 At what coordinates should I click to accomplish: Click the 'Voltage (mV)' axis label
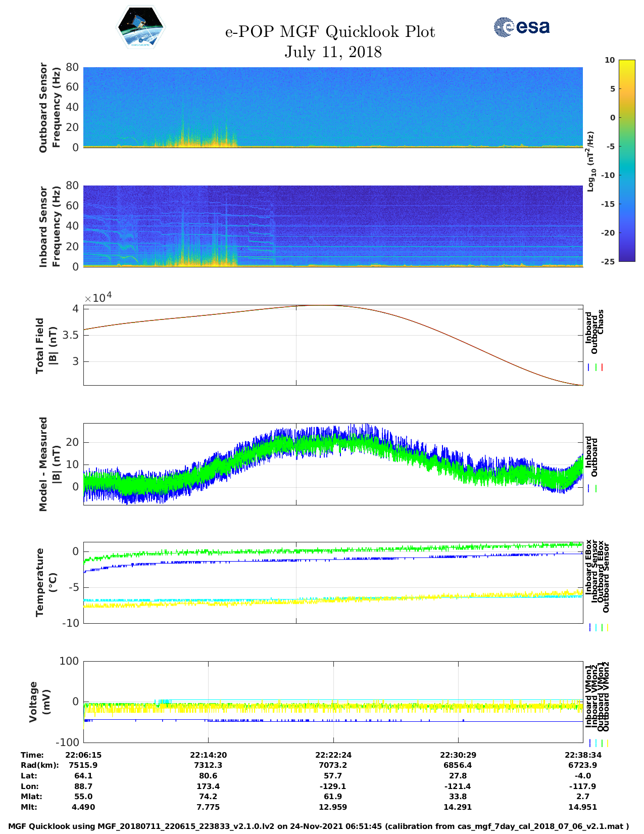point(40,702)
